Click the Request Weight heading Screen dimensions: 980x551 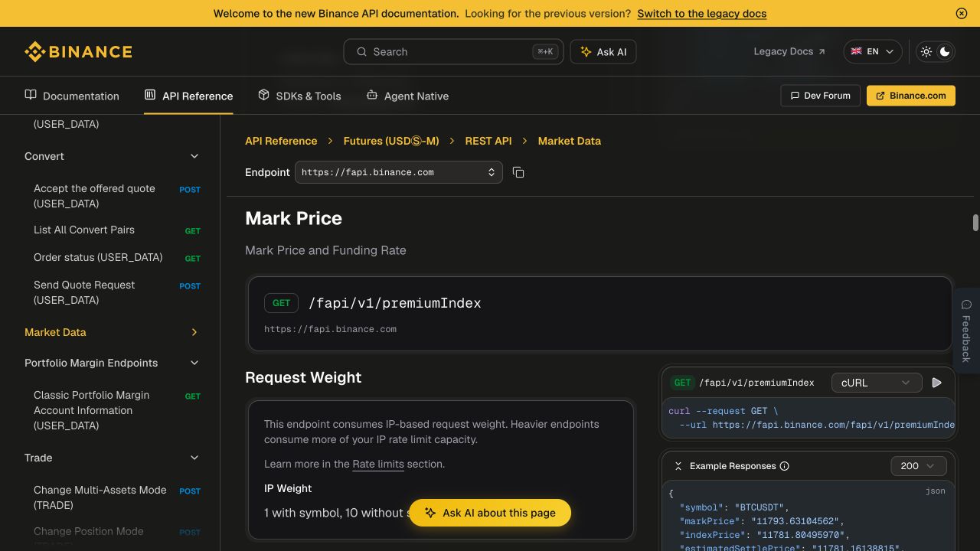click(x=303, y=377)
